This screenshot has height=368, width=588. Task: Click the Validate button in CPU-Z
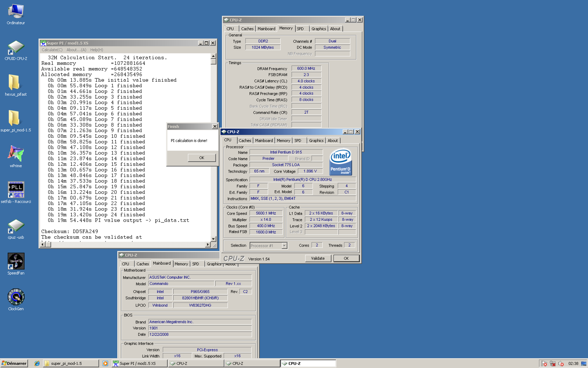click(x=318, y=258)
